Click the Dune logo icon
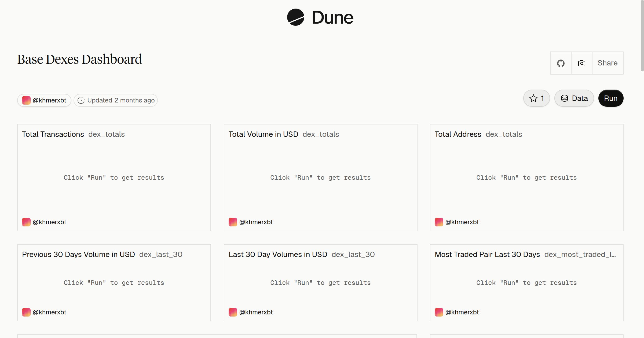 tap(295, 17)
